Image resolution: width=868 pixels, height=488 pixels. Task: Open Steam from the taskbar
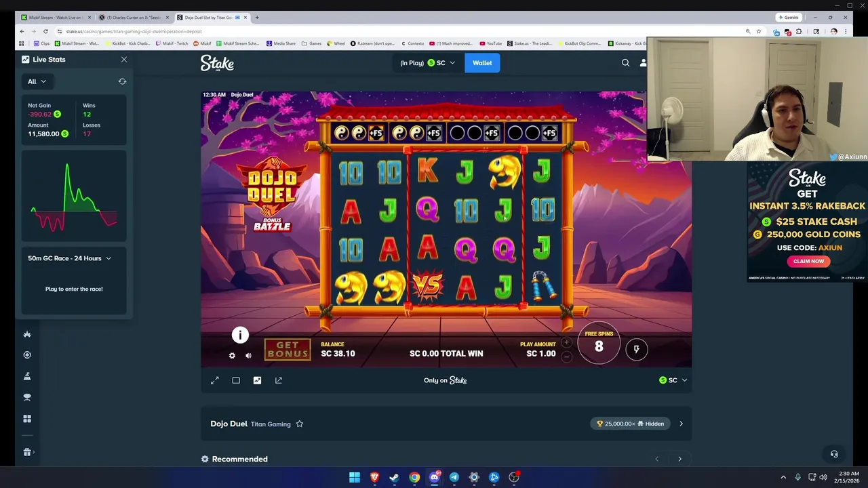pyautogui.click(x=394, y=477)
